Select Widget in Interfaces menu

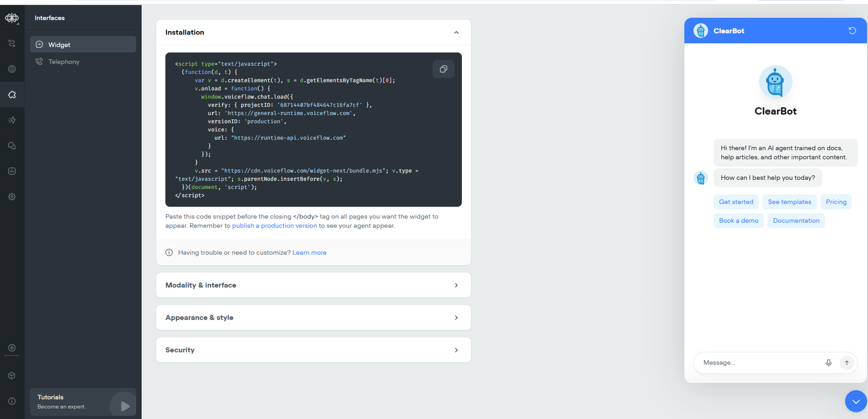pyautogui.click(x=83, y=44)
